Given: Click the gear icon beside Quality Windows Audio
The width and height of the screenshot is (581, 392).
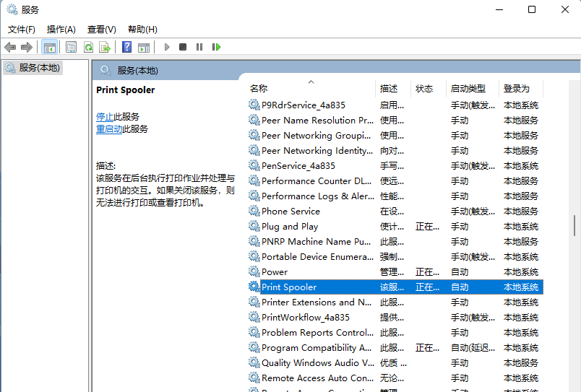Looking at the screenshot, I should pos(254,362).
